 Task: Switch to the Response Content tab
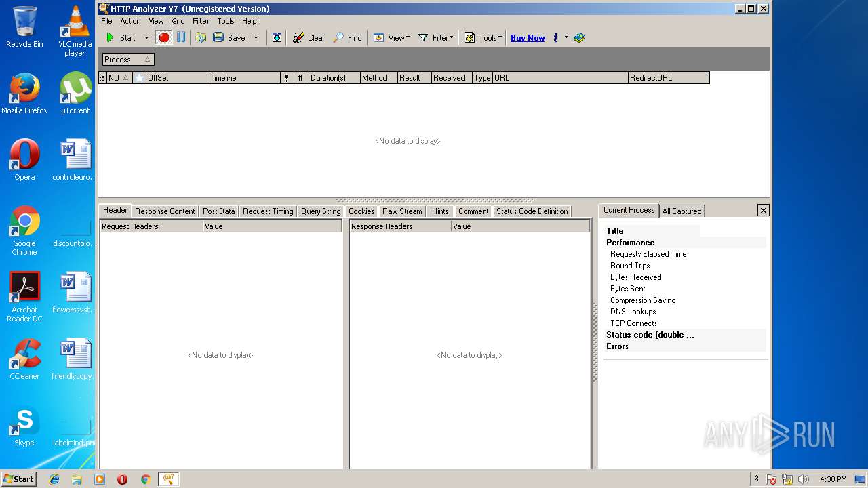[x=165, y=211]
